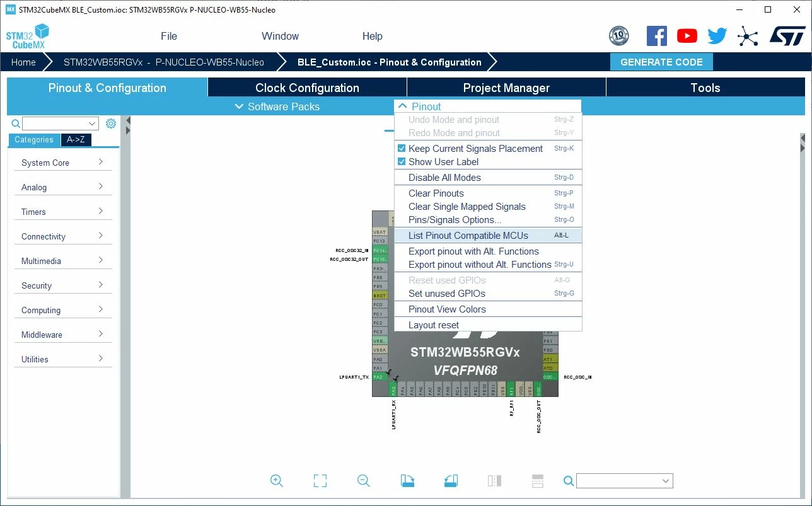Select Pinout & Configuration tab
812x506 pixels.
tap(107, 88)
